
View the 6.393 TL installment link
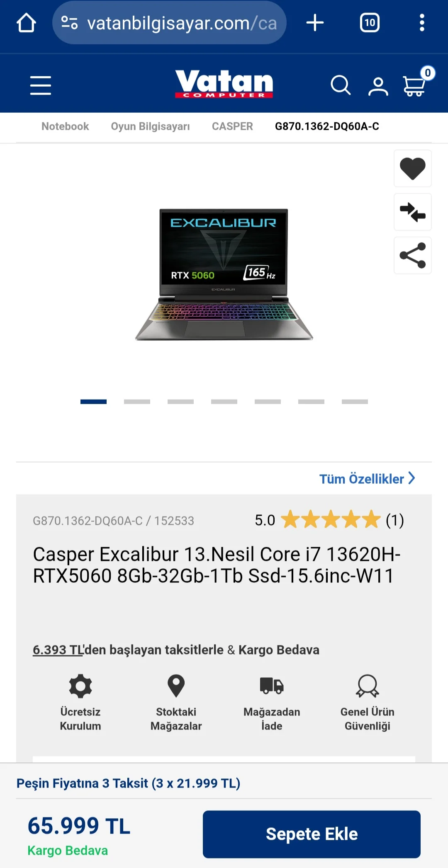[58, 650]
